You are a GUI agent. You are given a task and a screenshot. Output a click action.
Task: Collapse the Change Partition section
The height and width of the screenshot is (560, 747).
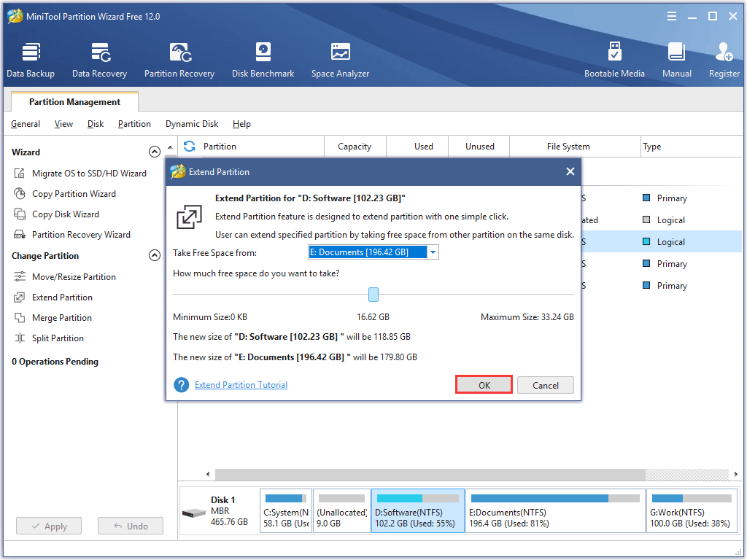[x=154, y=256]
